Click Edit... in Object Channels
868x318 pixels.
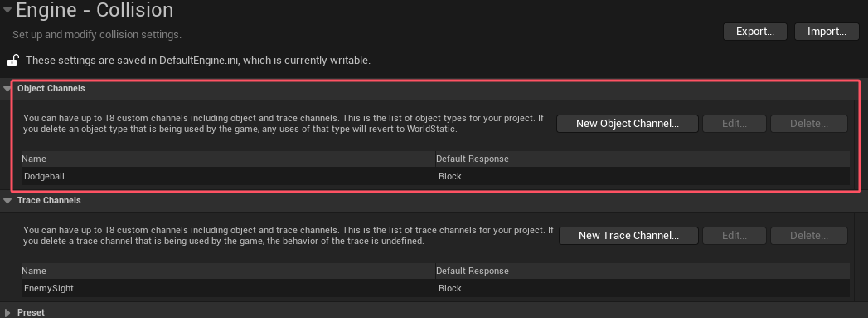[735, 124]
